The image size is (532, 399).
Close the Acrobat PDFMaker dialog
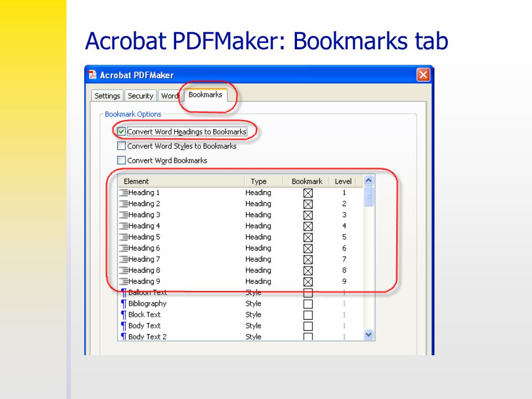tap(423, 75)
